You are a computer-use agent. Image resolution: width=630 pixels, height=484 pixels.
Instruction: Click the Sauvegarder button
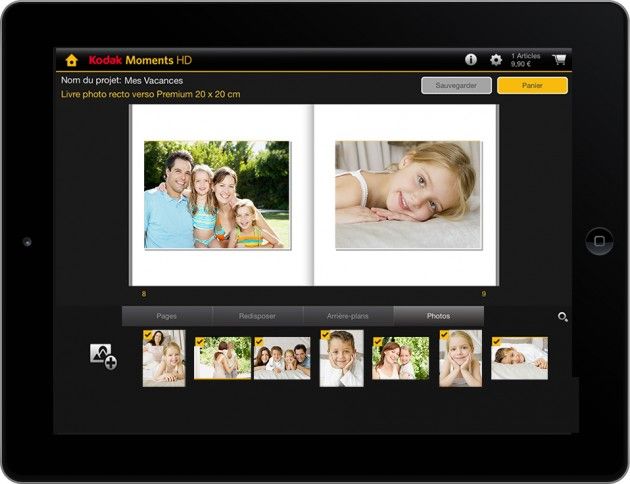coord(456,85)
